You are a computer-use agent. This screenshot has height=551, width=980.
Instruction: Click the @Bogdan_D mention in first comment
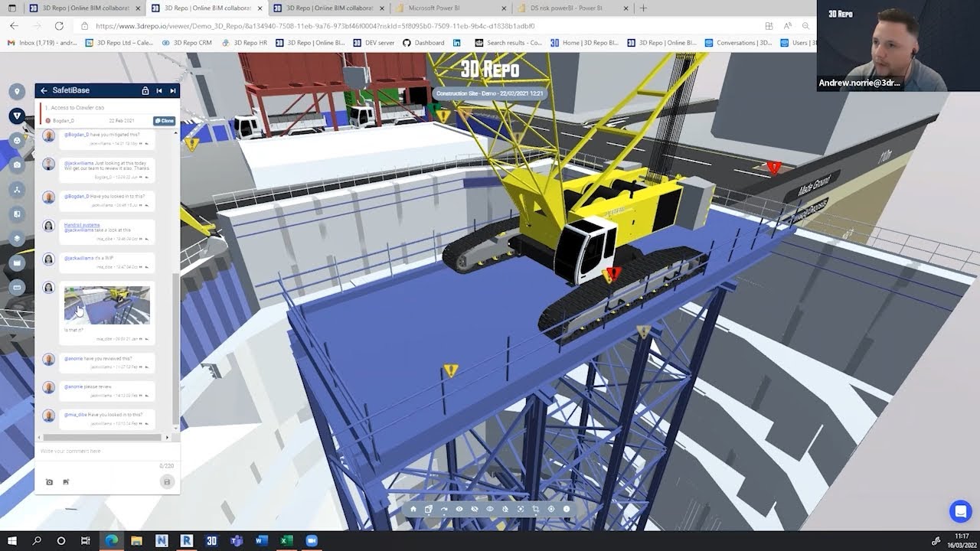coord(77,135)
